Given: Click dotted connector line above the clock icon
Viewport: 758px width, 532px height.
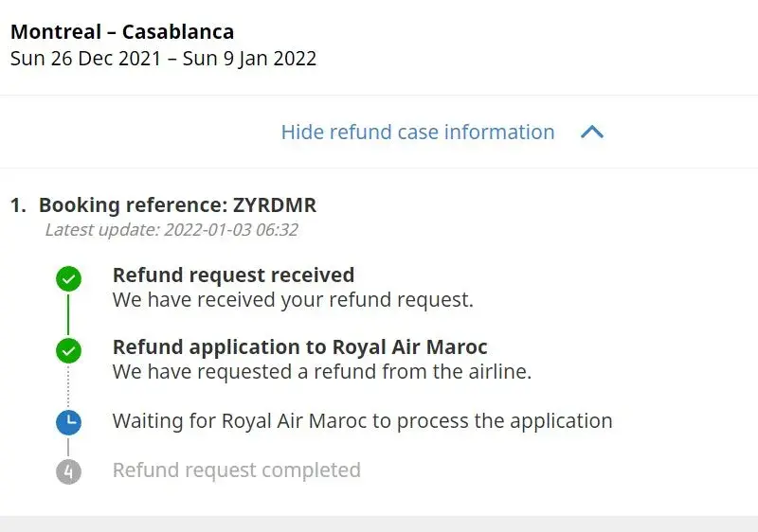Looking at the screenshot, I should click(x=68, y=386).
